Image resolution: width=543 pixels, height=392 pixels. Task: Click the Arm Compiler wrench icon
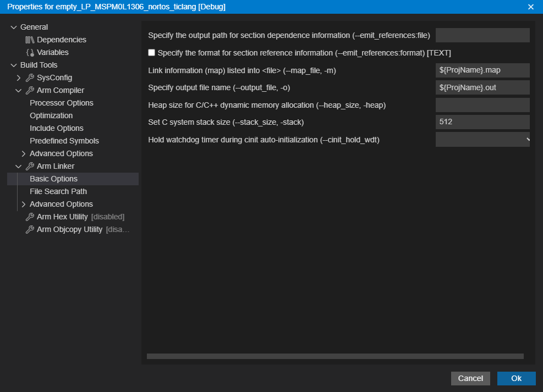30,90
